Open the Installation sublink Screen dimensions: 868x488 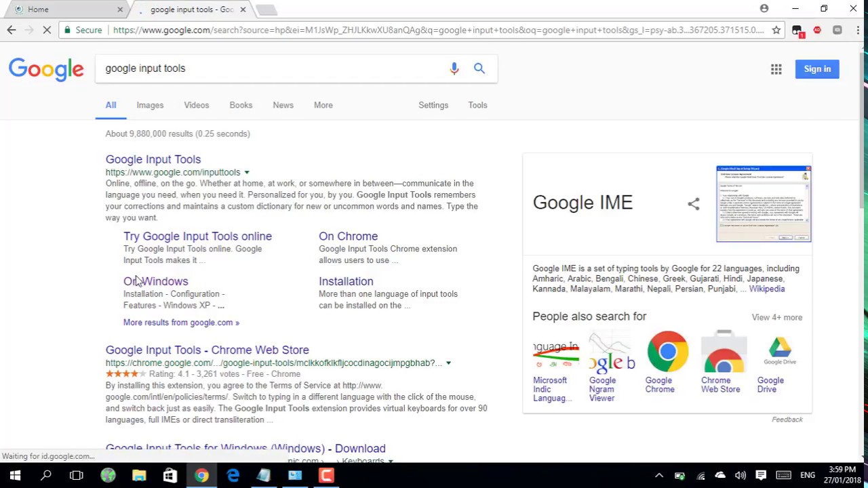pos(346,281)
